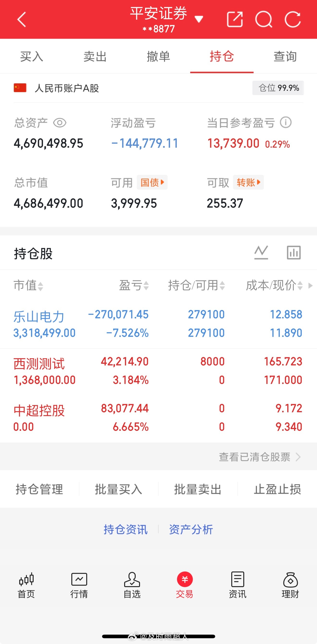Tap the total assets value 4,690,498.95

[x=49, y=144]
